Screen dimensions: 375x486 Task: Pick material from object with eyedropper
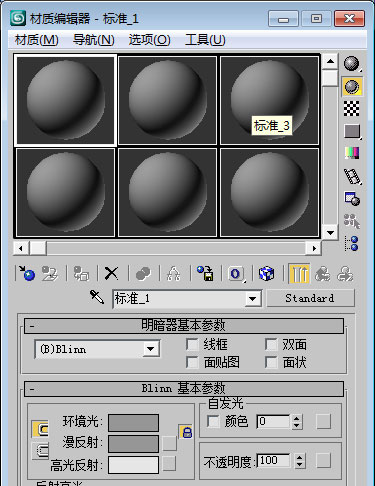pyautogui.click(x=97, y=297)
